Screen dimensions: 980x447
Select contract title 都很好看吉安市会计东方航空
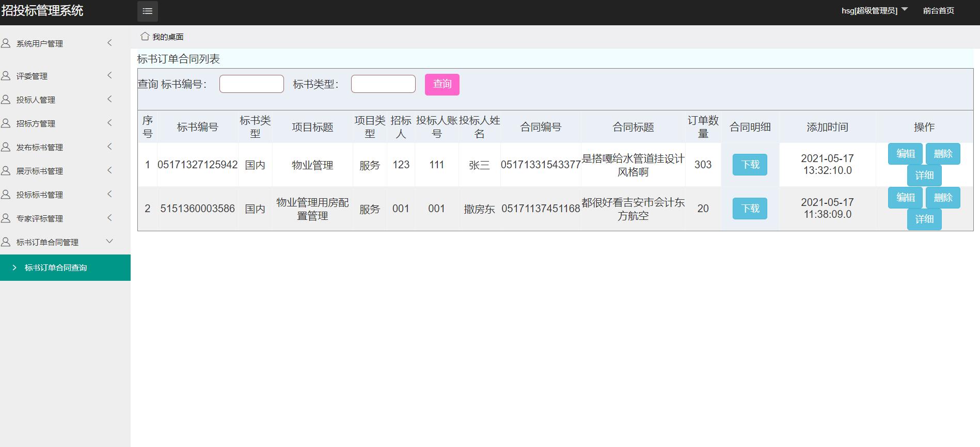tap(633, 209)
